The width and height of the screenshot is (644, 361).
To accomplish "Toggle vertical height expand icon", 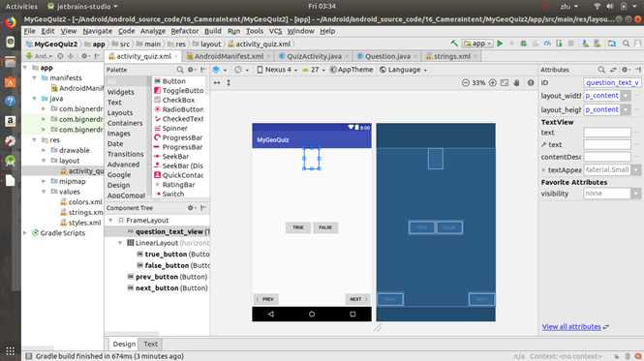I will pyautogui.click(x=229, y=82).
